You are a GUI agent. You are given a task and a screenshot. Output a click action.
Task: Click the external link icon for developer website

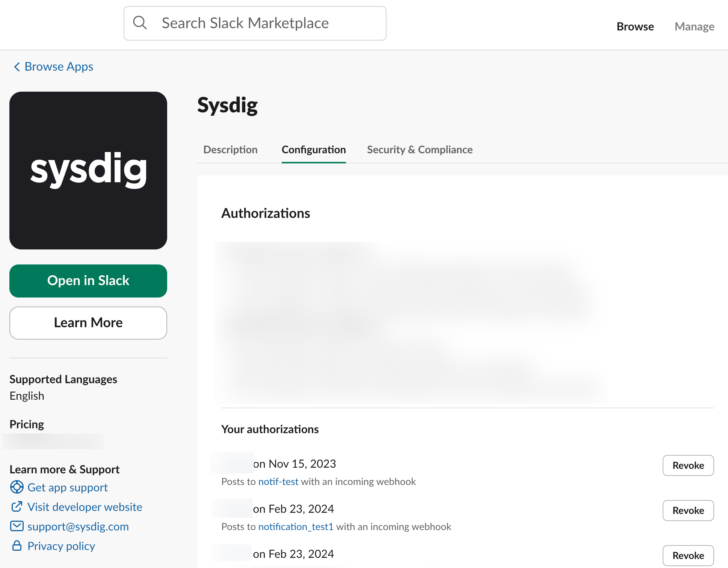tap(17, 506)
